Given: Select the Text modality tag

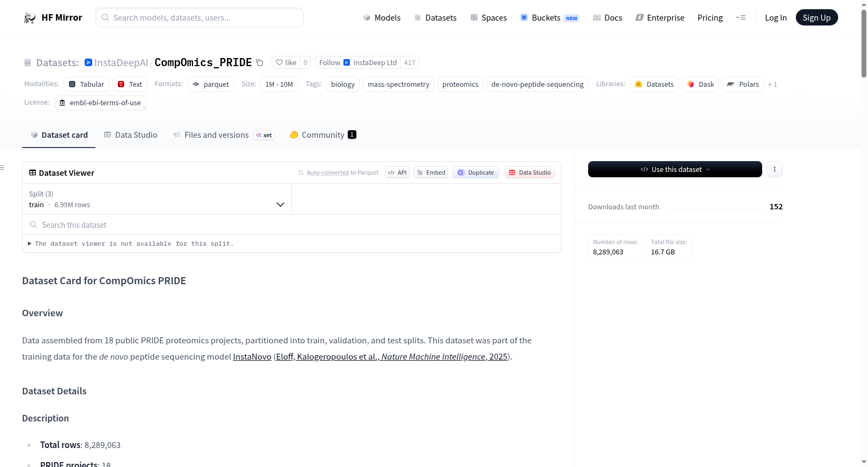Looking at the screenshot, I should [x=130, y=84].
